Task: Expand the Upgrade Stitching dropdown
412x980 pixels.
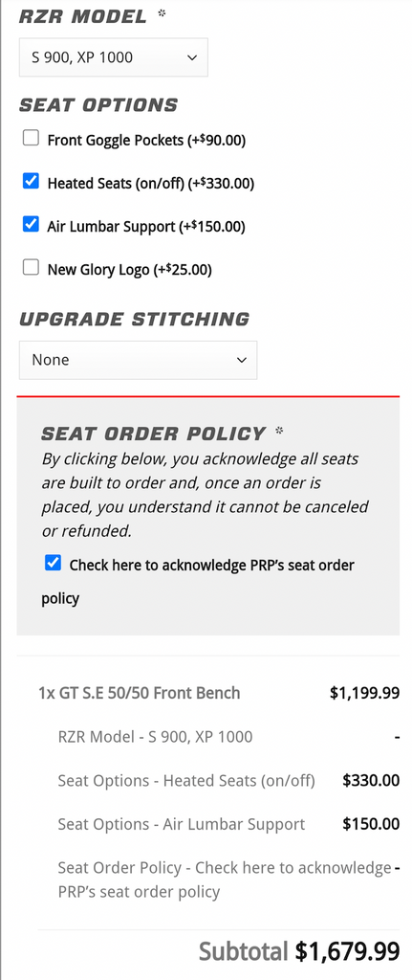Action: pyautogui.click(x=138, y=360)
